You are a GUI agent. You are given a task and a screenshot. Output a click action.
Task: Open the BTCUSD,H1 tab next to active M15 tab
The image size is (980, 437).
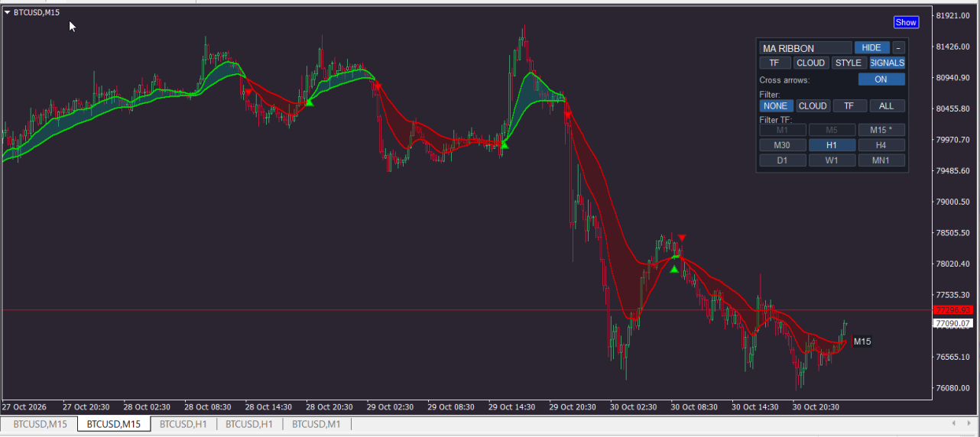point(183,424)
